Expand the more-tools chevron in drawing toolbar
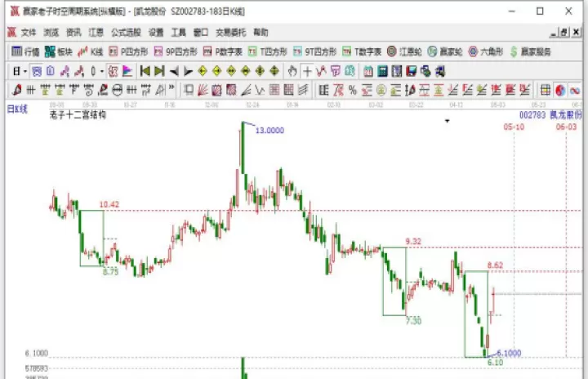The height and width of the screenshot is (379, 588). [x=171, y=88]
